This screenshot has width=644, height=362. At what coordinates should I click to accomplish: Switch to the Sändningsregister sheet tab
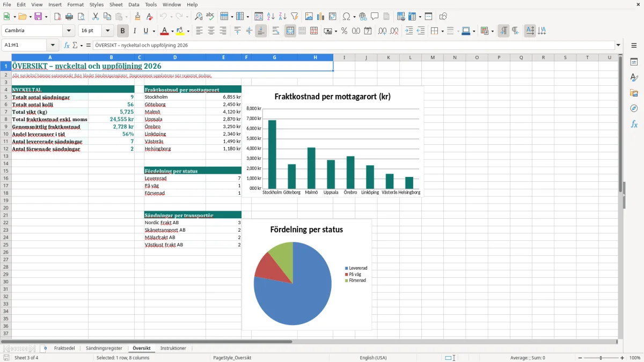(104, 348)
